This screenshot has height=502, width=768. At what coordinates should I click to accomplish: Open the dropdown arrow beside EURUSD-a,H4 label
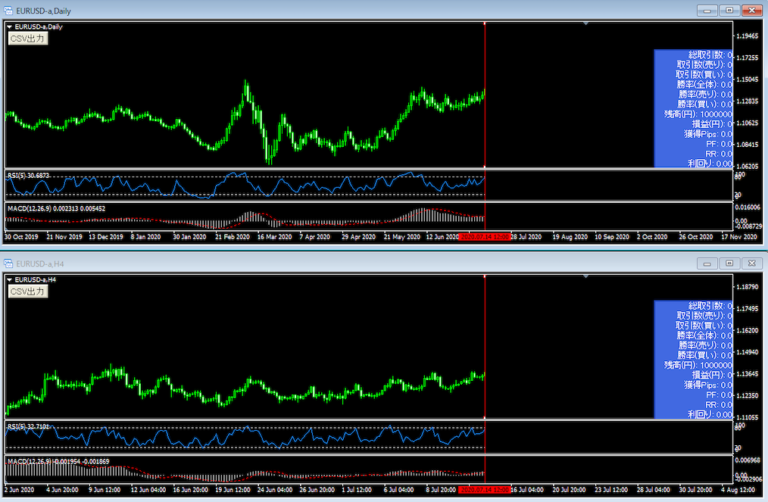9,278
